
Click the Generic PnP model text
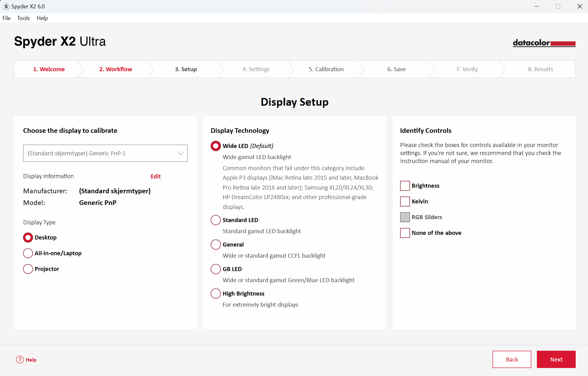[98, 203]
